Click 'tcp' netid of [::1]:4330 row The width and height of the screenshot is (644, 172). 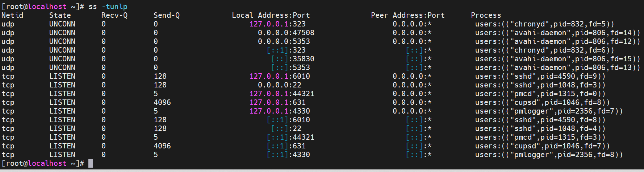click(x=8, y=155)
